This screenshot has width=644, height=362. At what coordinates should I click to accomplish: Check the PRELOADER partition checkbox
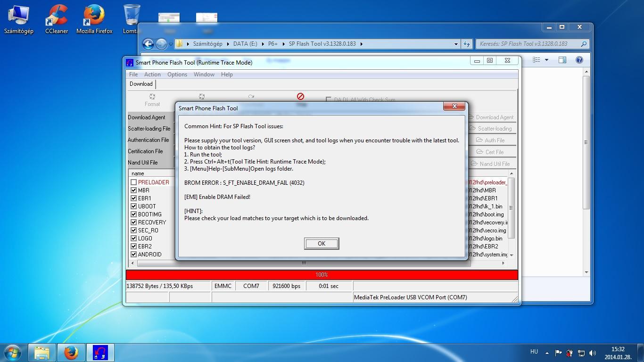(x=133, y=182)
